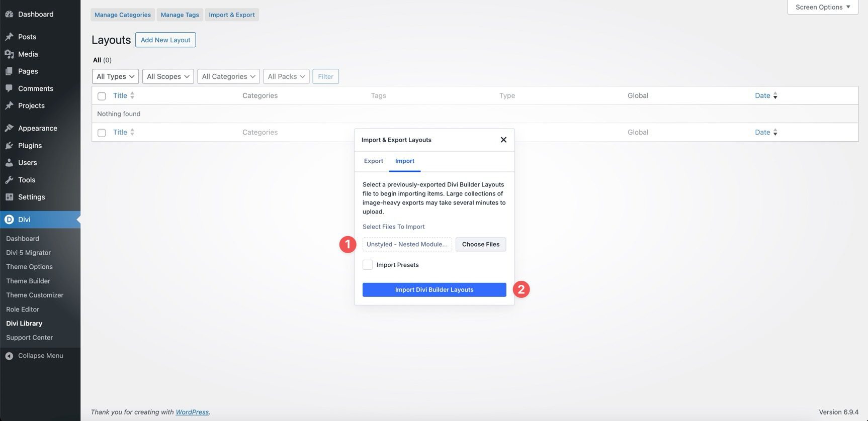
Task: Switch to the Export tab
Action: [x=374, y=161]
